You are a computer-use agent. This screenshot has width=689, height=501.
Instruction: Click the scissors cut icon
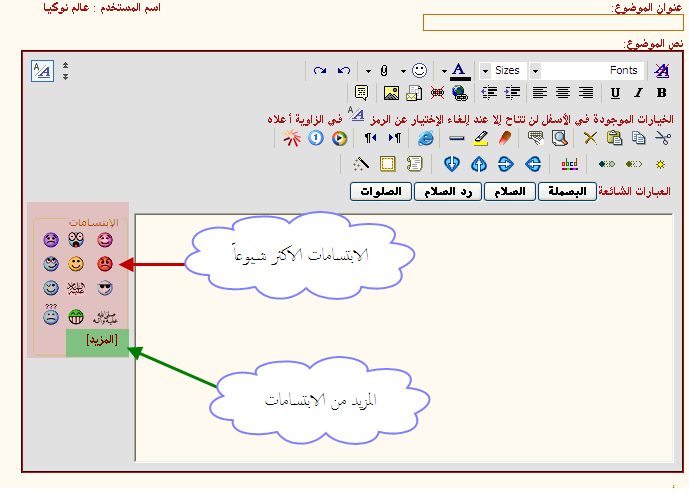click(661, 138)
